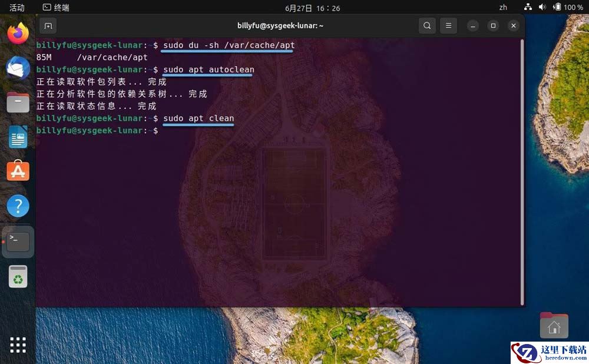Open the Files manager in the dock

click(x=18, y=102)
